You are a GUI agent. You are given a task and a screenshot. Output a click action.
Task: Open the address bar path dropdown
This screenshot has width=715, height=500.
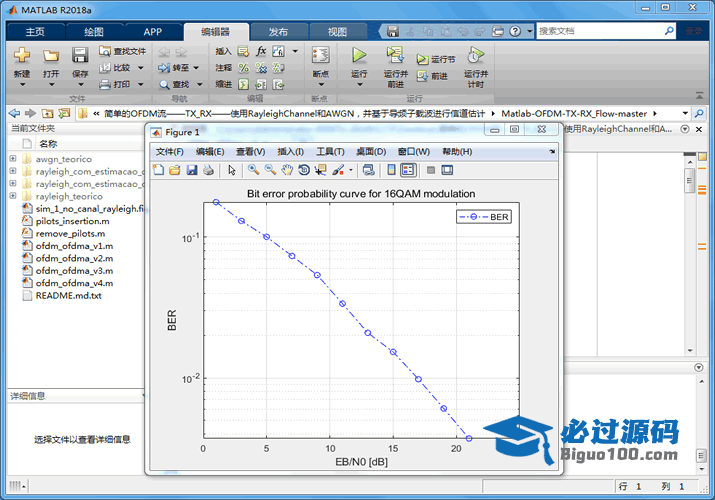(685, 113)
